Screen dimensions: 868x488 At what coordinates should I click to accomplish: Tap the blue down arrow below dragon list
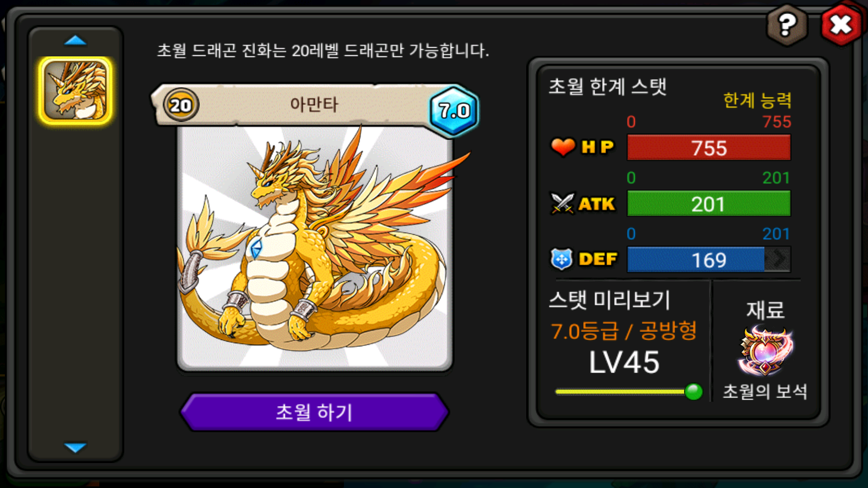tap(75, 447)
